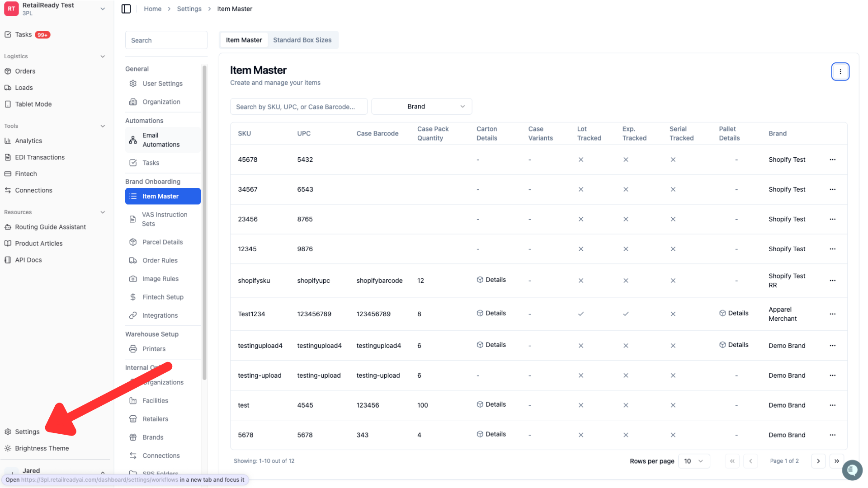Viewport: 868px width, 488px height.
Task: Open Carton Details for shopifysku
Action: coord(491,280)
